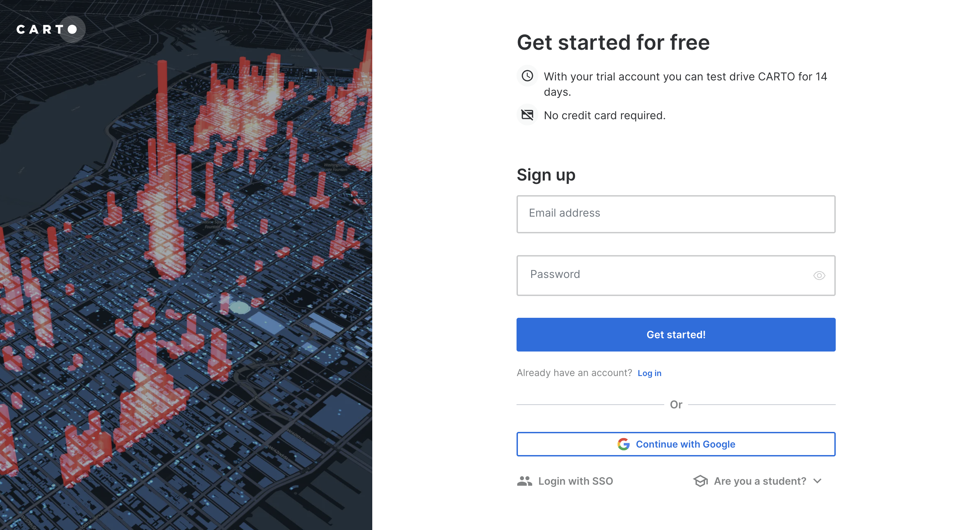The width and height of the screenshot is (980, 530).
Task: Click the people icon beside Login with SSO
Action: coord(524,481)
